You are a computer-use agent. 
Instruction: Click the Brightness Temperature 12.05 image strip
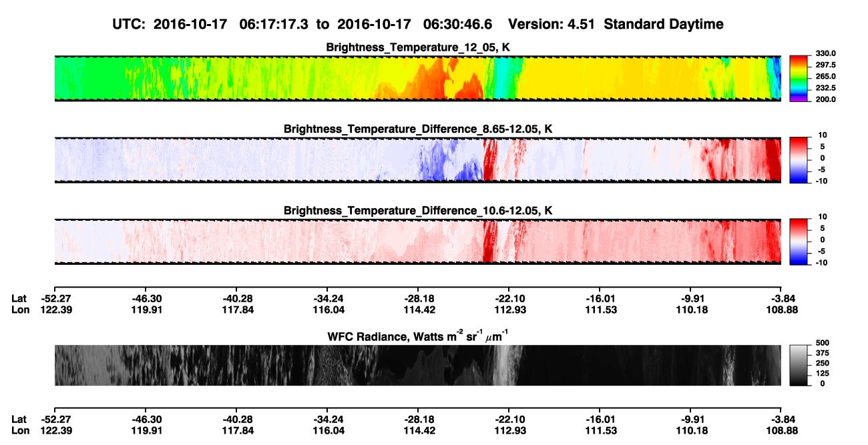pyautogui.click(x=417, y=78)
